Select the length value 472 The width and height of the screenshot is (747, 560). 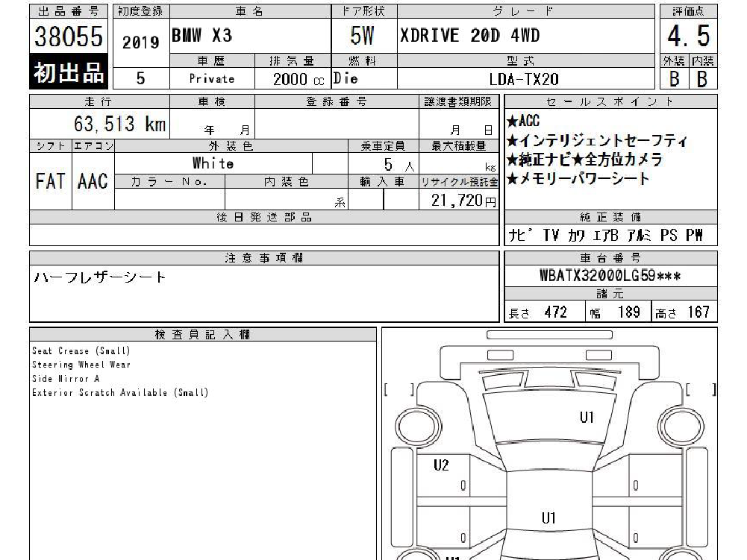tap(555, 312)
